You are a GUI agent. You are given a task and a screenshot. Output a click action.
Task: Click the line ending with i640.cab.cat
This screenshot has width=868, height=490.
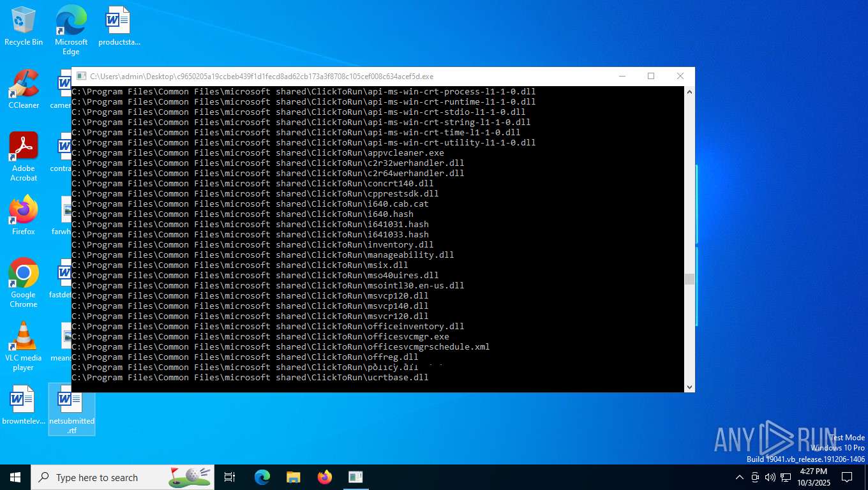click(250, 204)
